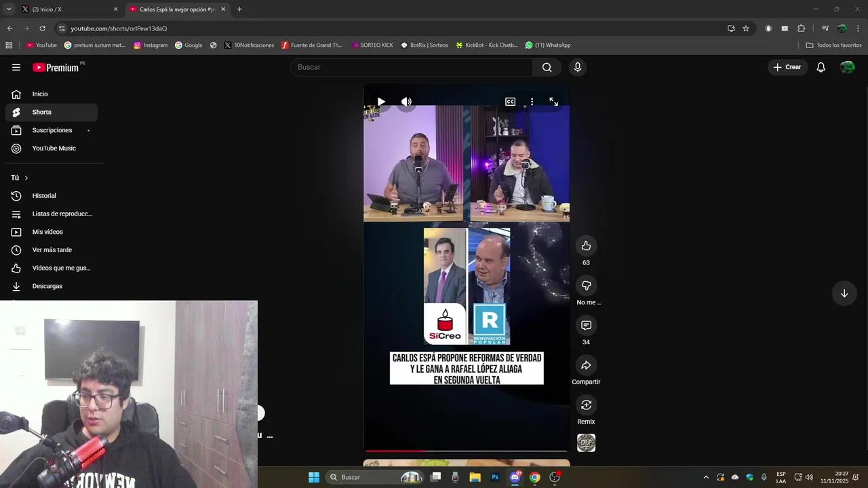This screenshot has width=868, height=488.
Task: Bookmark this page with the star
Action: 746,28
